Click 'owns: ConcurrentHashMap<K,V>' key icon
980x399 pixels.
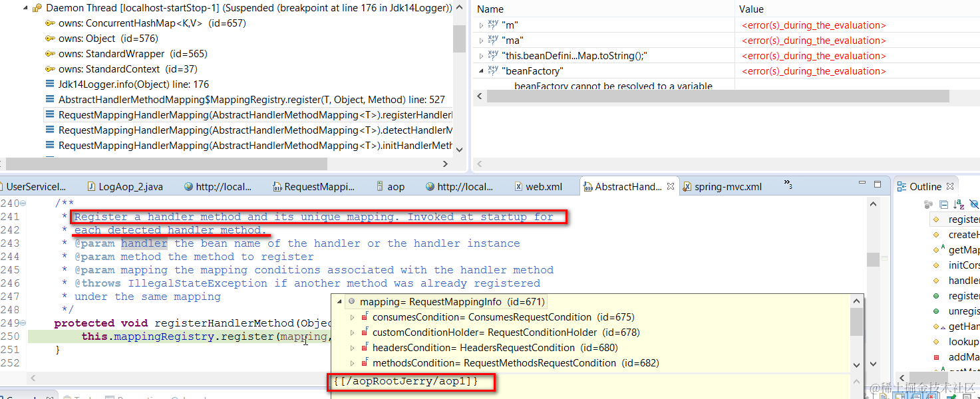(x=50, y=23)
